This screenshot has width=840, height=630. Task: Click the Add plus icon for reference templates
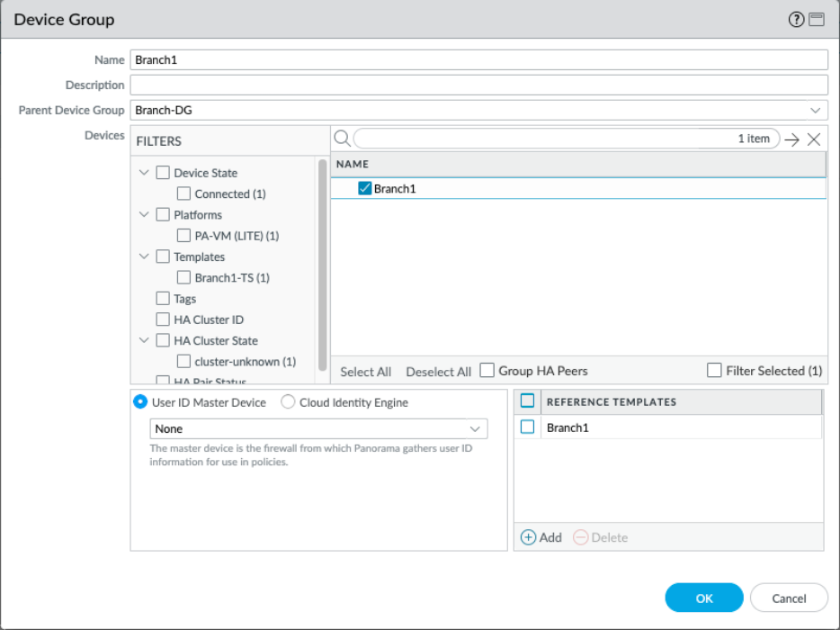528,537
